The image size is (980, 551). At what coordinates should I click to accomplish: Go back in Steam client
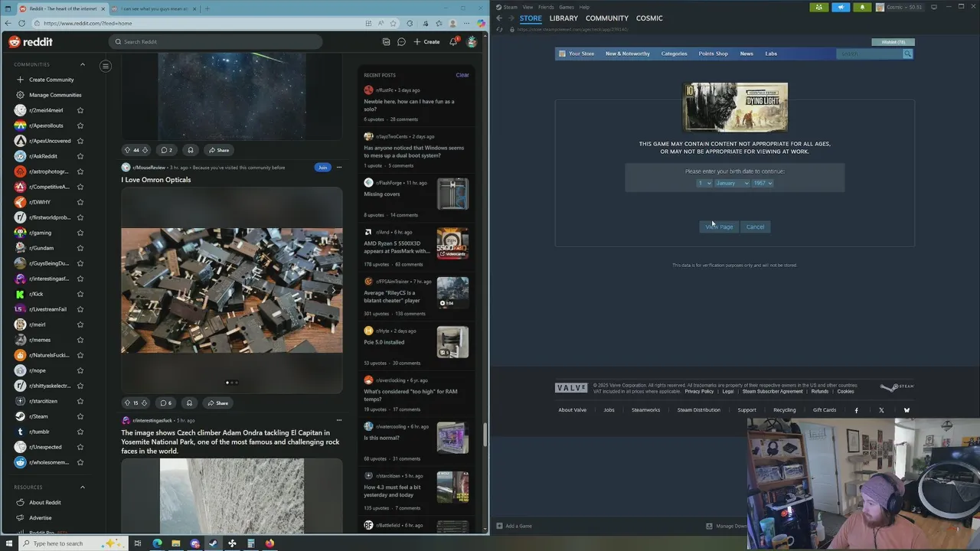[x=499, y=18]
